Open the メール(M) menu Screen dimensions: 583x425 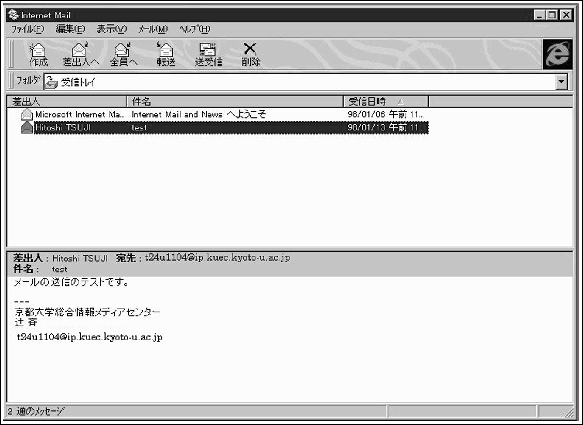pyautogui.click(x=153, y=29)
